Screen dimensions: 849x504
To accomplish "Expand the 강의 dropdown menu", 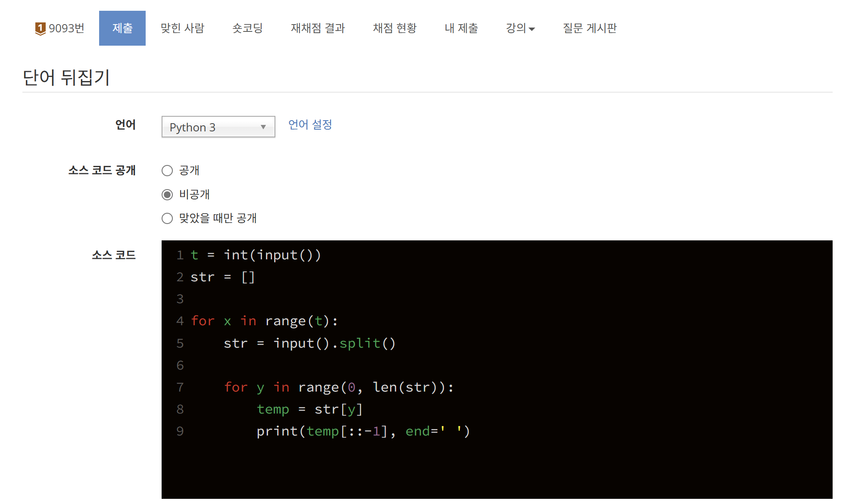I will (516, 28).
